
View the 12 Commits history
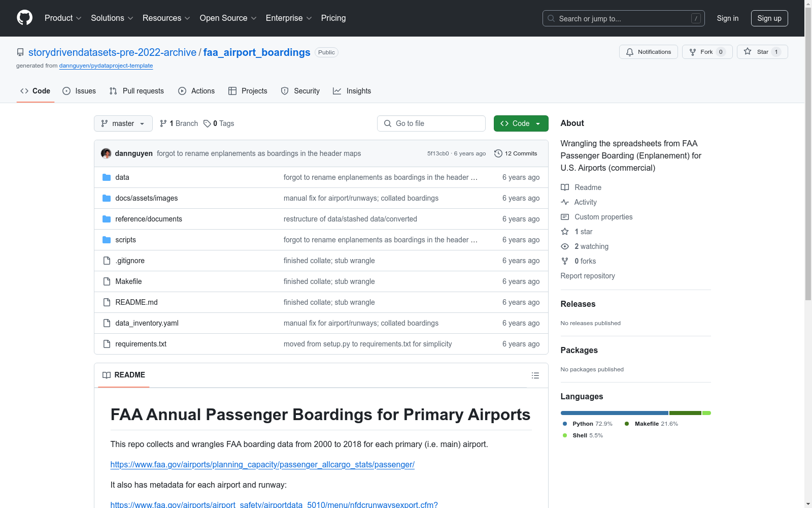pyautogui.click(x=516, y=153)
